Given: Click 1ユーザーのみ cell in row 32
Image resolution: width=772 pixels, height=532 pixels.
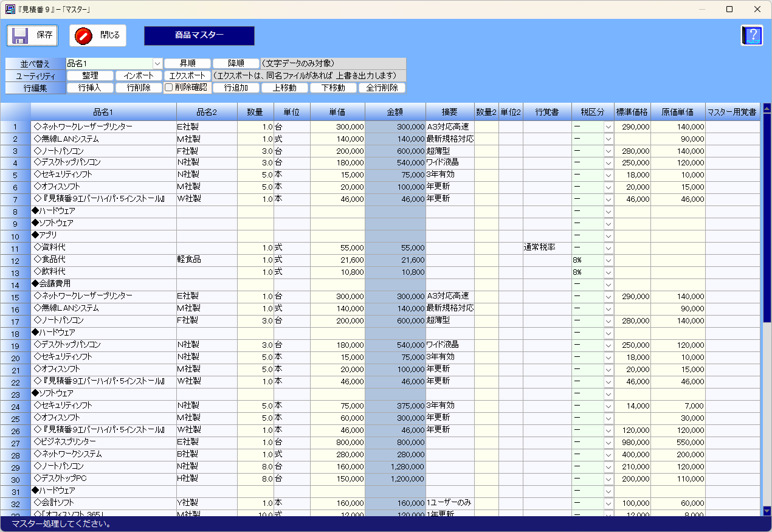Looking at the screenshot, I should tap(450, 503).
